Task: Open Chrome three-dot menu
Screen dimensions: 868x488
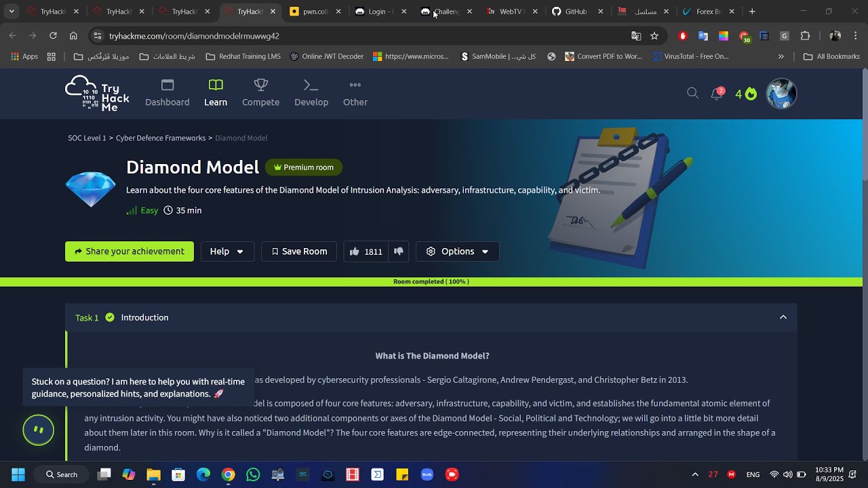Action: point(856,36)
